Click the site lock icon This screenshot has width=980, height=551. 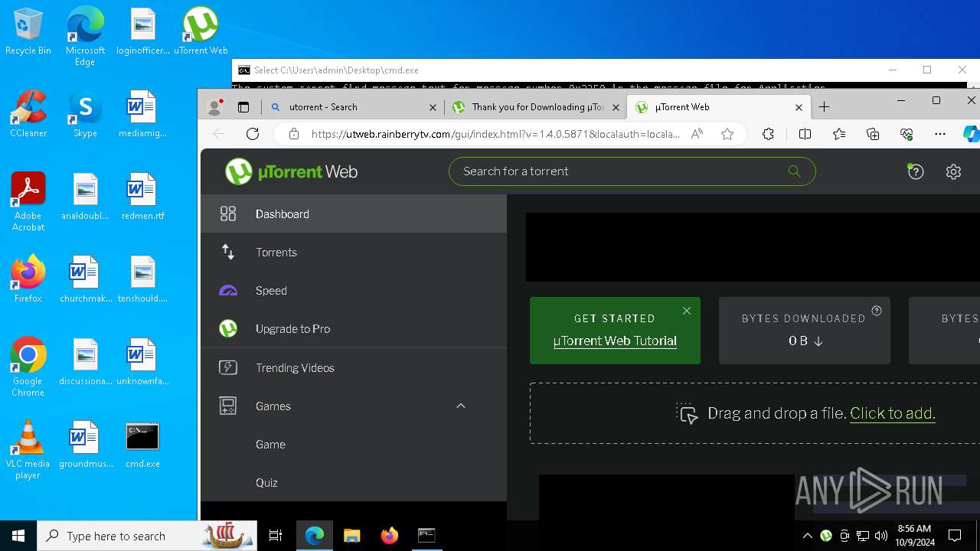pos(293,134)
